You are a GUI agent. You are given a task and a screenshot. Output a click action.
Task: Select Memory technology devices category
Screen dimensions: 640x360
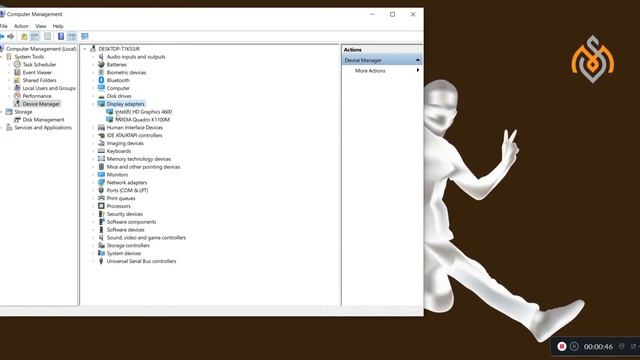139,159
